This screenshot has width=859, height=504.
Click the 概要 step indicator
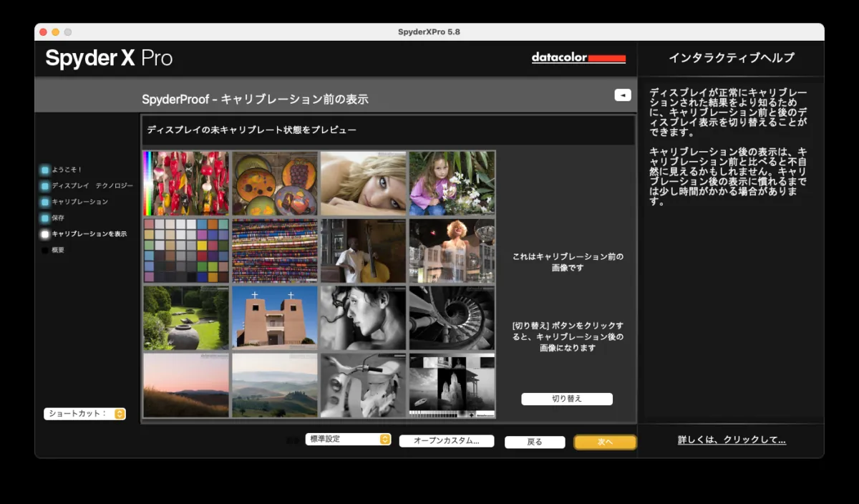tap(45, 250)
